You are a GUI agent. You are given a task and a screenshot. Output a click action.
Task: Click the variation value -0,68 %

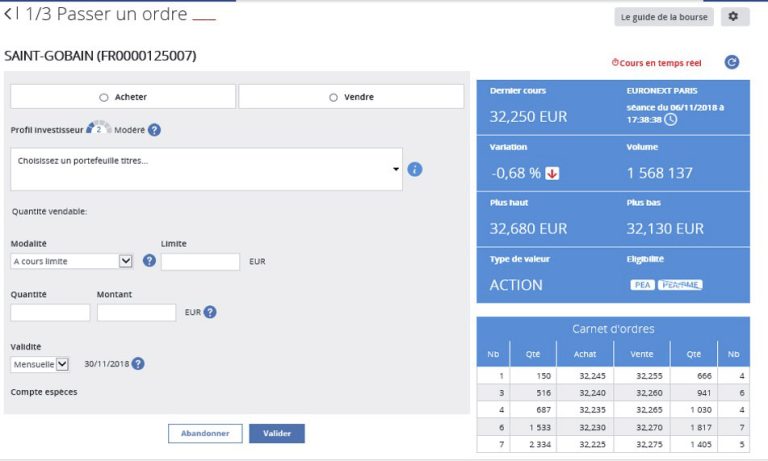coord(516,173)
